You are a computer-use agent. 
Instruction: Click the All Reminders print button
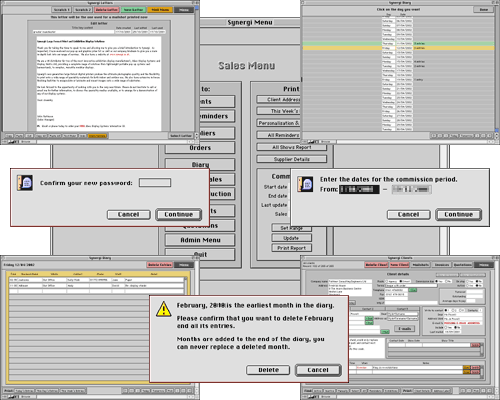(279, 135)
